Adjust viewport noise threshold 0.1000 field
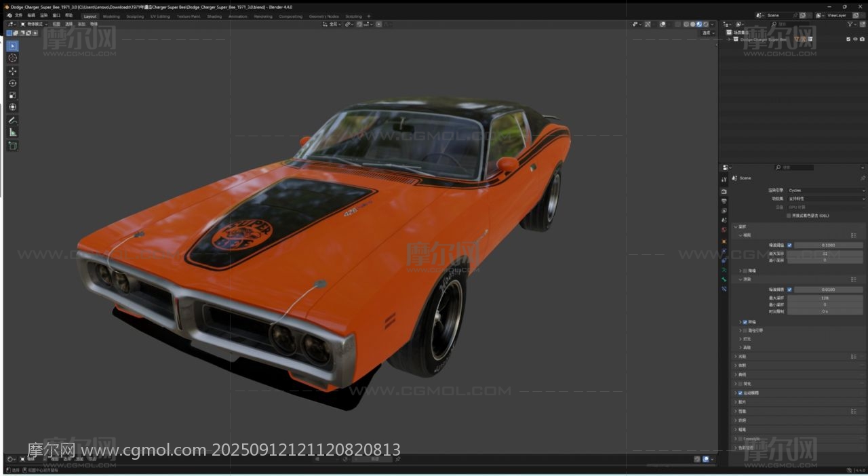The width and height of the screenshot is (868, 476). point(828,245)
